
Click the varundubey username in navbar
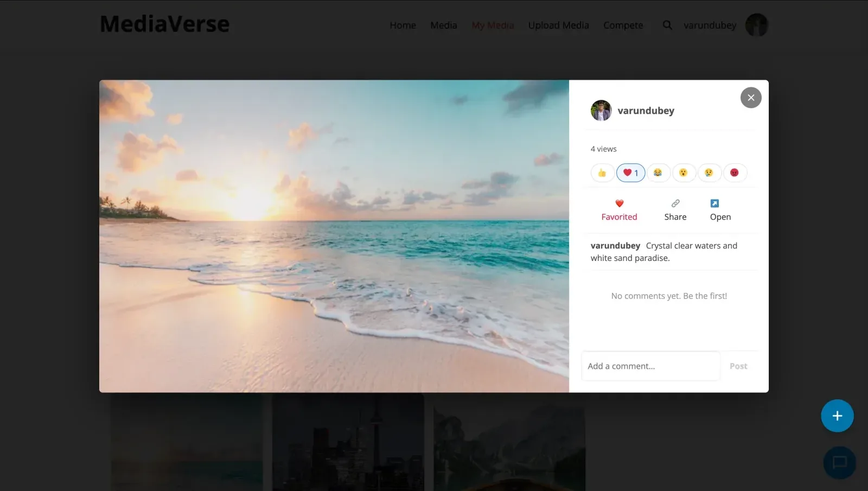pyautogui.click(x=710, y=25)
